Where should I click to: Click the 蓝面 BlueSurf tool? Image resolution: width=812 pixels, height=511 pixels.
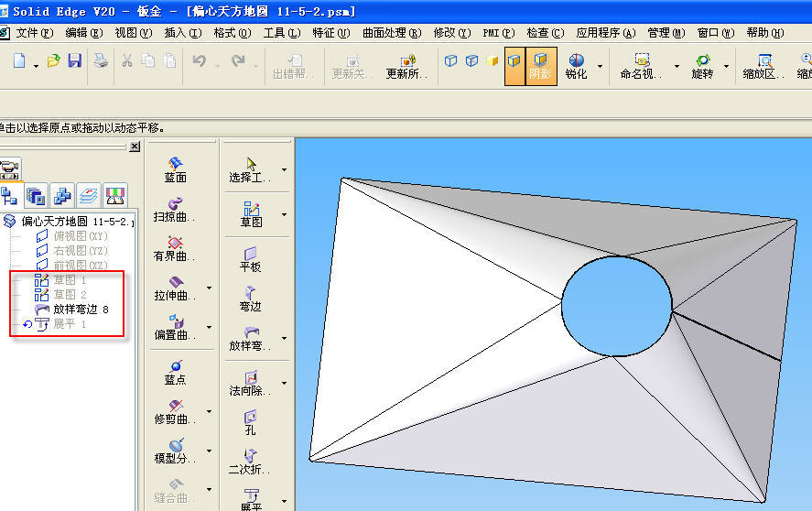pos(175,170)
